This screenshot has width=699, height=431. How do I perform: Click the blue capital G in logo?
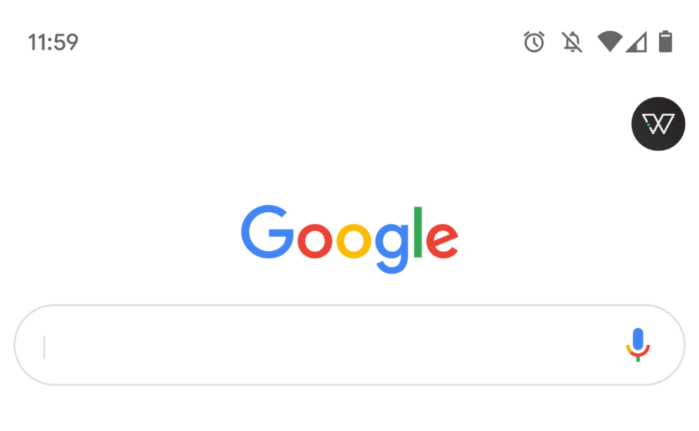point(267,232)
